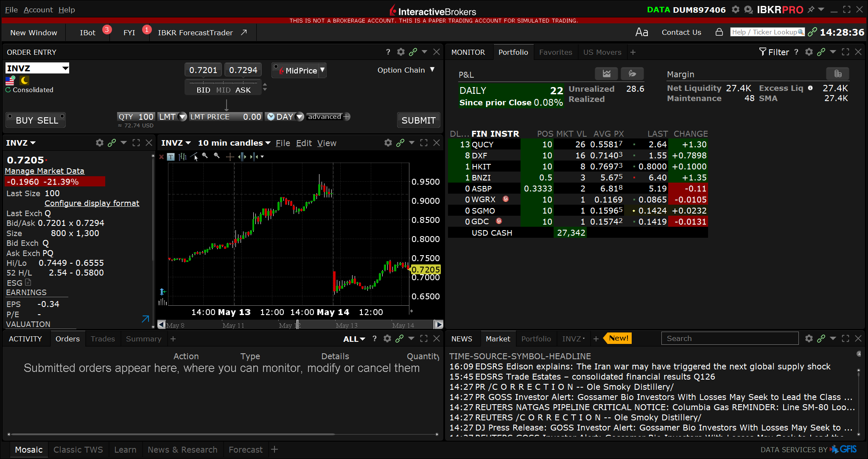
Task: Select the SELL side toggle
Action: (48, 120)
